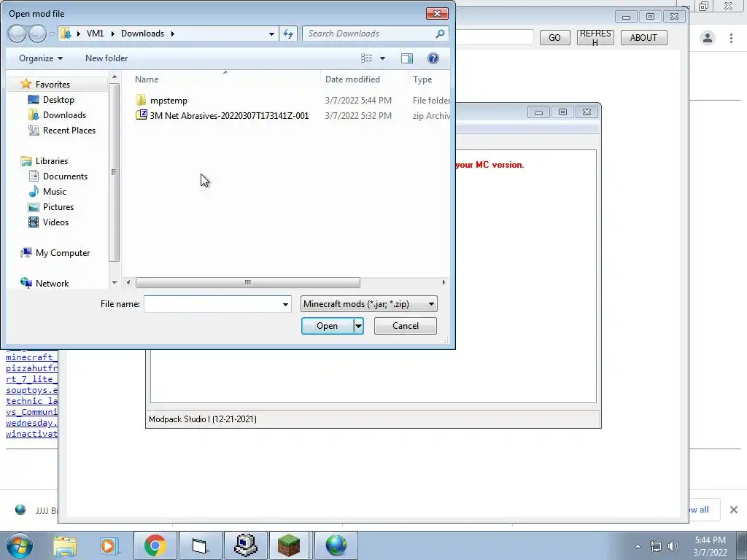Sort files by Type column
This screenshot has height=560, width=747.
pos(422,79)
